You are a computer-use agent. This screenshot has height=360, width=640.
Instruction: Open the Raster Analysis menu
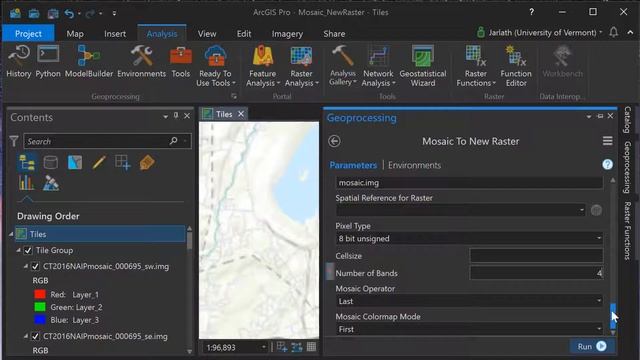tap(301, 66)
